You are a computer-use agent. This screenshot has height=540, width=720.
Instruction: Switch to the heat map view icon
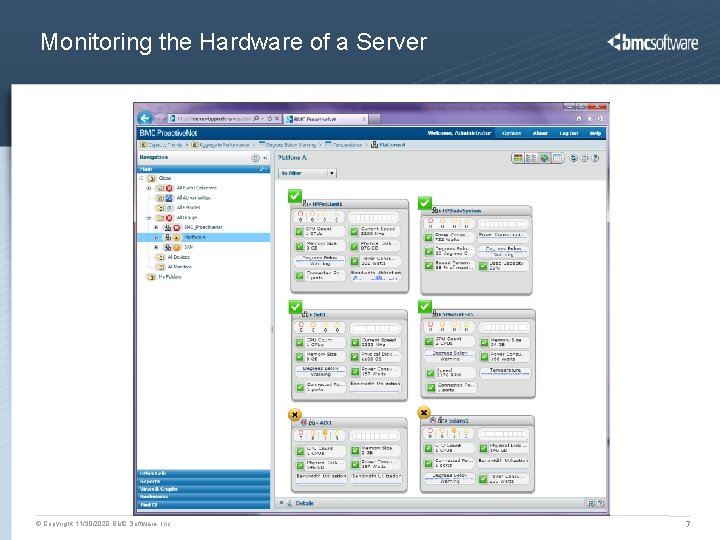(x=518, y=158)
